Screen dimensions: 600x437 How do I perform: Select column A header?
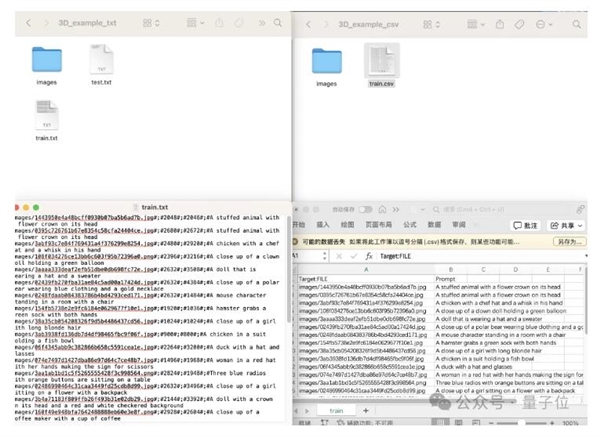click(366, 270)
